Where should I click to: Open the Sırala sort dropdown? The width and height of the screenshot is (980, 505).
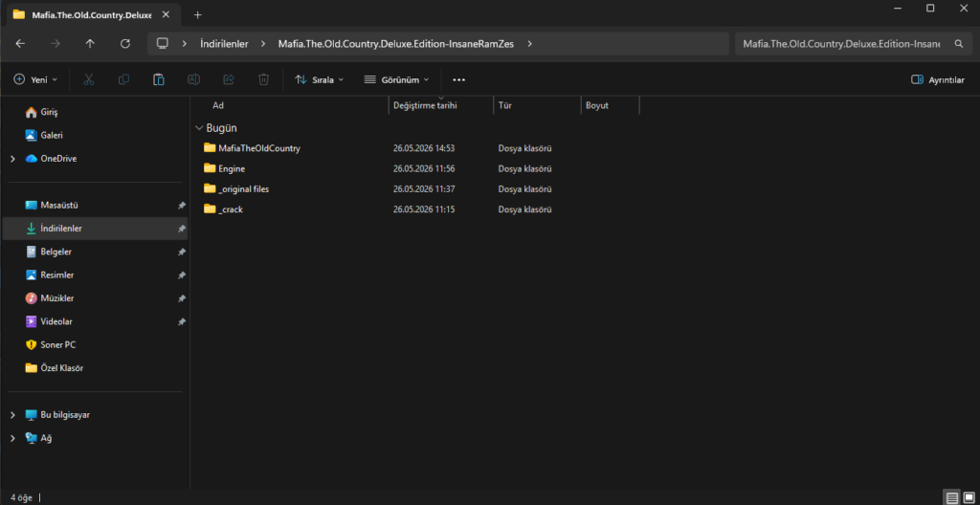pyautogui.click(x=320, y=80)
